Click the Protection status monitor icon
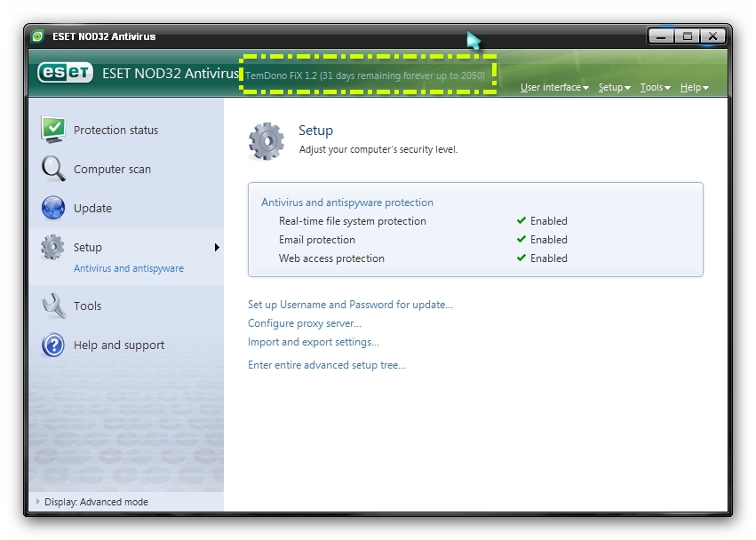The image size is (756, 540). pyautogui.click(x=53, y=130)
